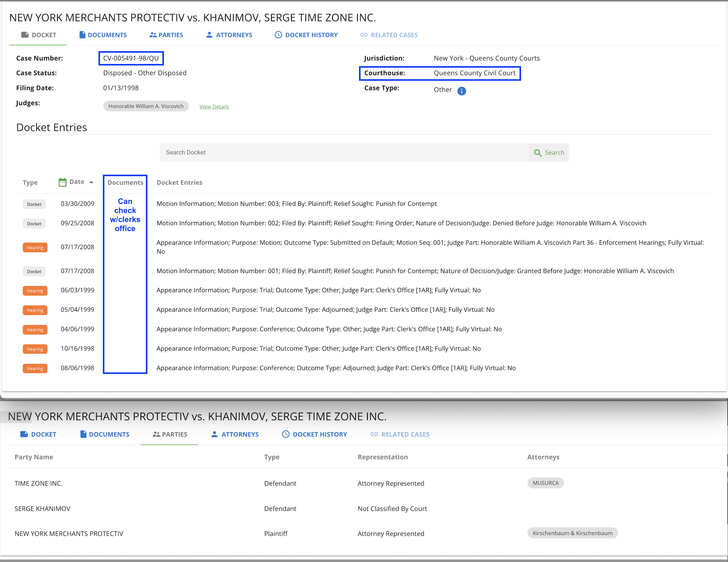Image resolution: width=728 pixels, height=562 pixels.
Task: Click Docket badge for 09/25/2008 entry
Action: 34,224
